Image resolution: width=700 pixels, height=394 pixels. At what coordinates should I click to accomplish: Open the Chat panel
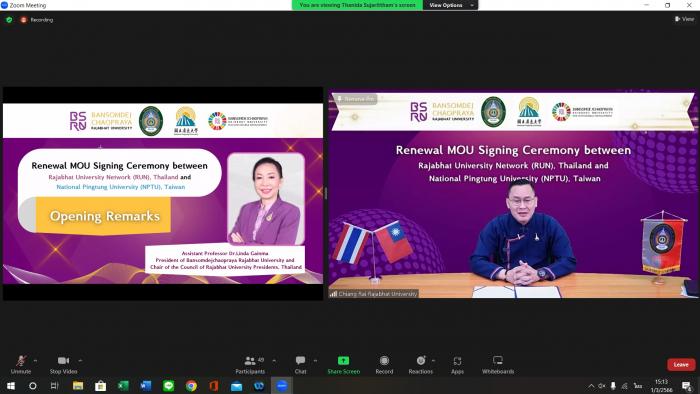300,364
